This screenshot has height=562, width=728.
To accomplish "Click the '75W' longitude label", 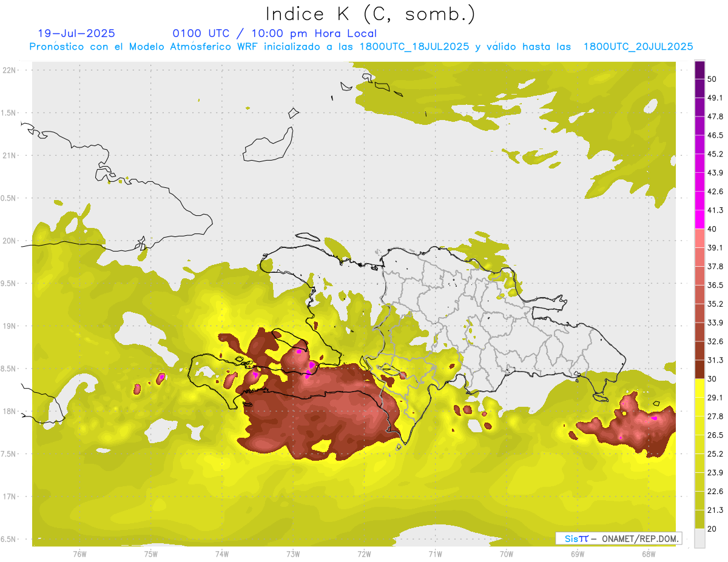I will [x=150, y=554].
